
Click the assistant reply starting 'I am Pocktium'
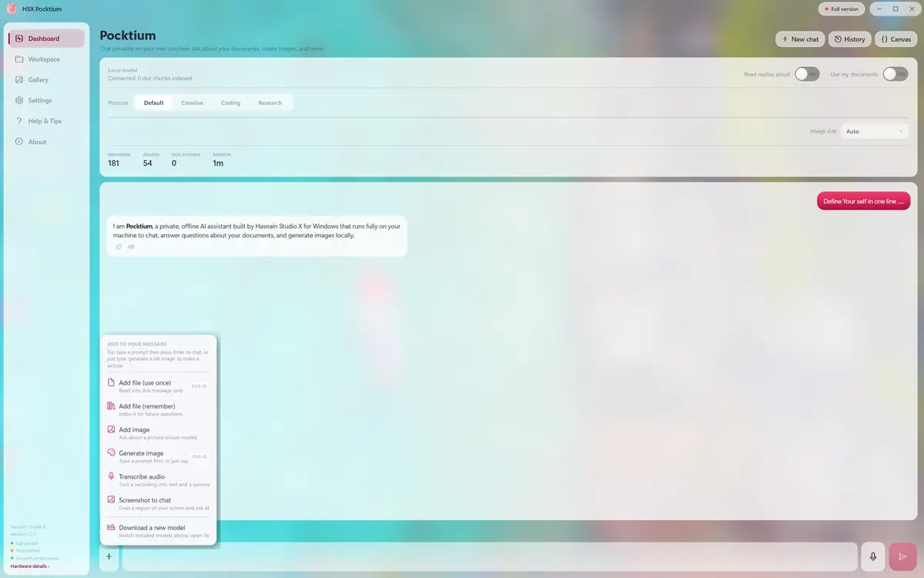[256, 236]
